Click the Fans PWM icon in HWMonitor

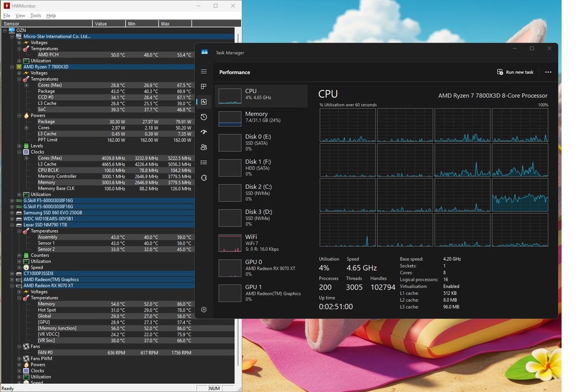pyautogui.click(x=26, y=359)
